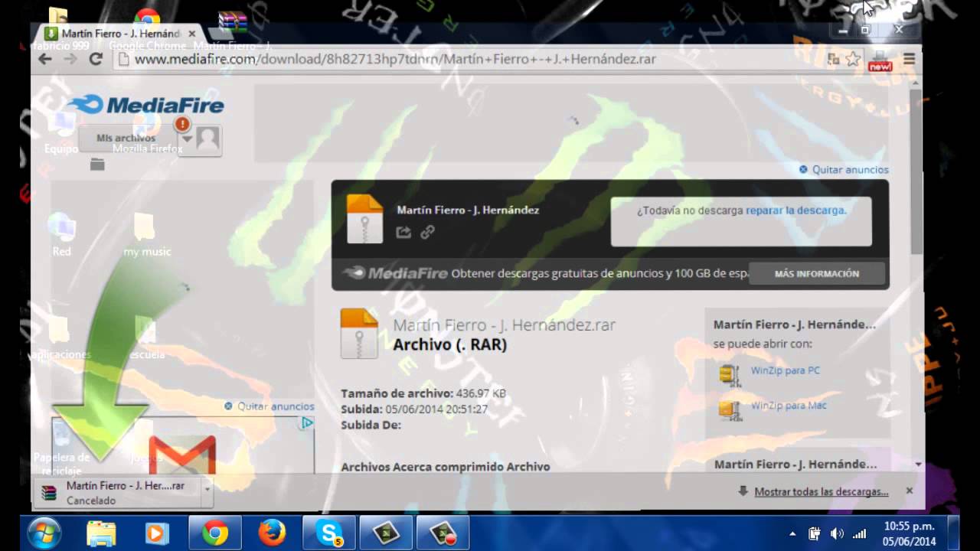Click the RAR file icon beside Archivo (. RAR)

click(x=359, y=333)
